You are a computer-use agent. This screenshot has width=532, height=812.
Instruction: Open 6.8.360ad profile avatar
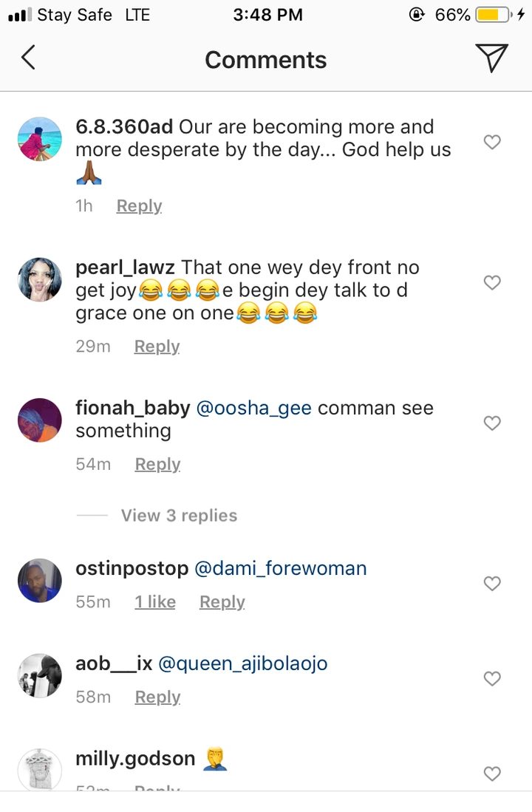coord(39,139)
